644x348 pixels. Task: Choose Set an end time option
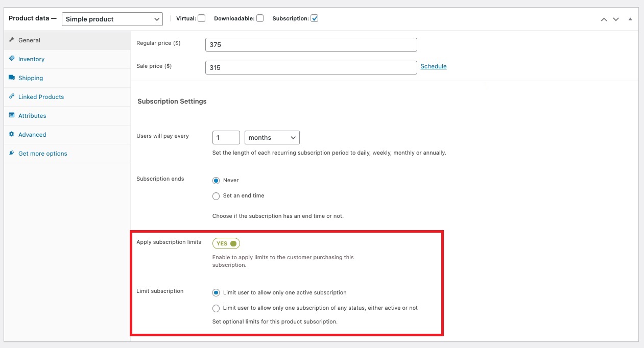click(x=216, y=196)
